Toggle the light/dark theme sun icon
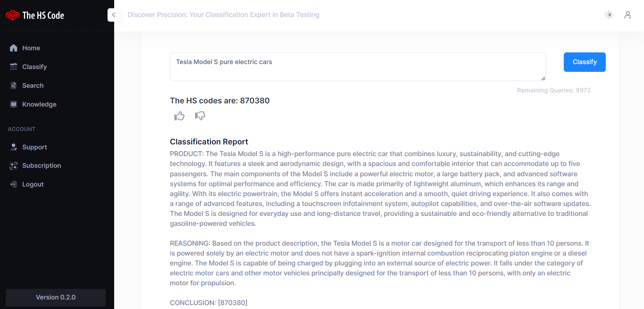The height and width of the screenshot is (309, 644). (608, 15)
